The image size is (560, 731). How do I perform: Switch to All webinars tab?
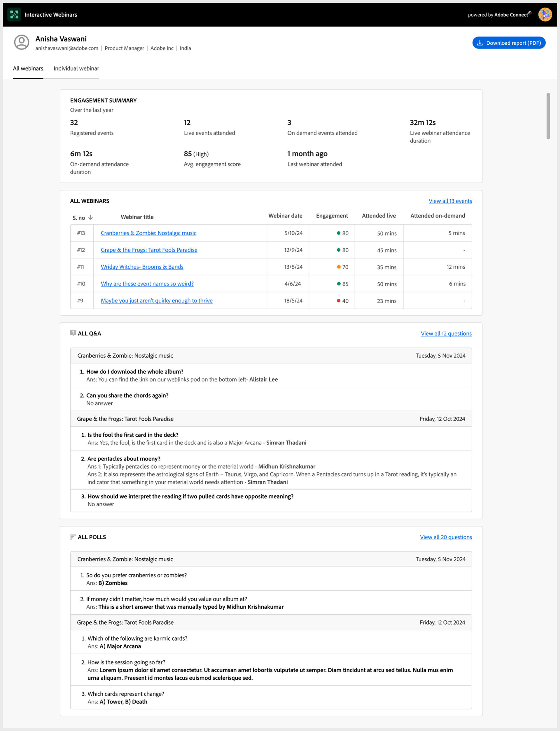[28, 68]
